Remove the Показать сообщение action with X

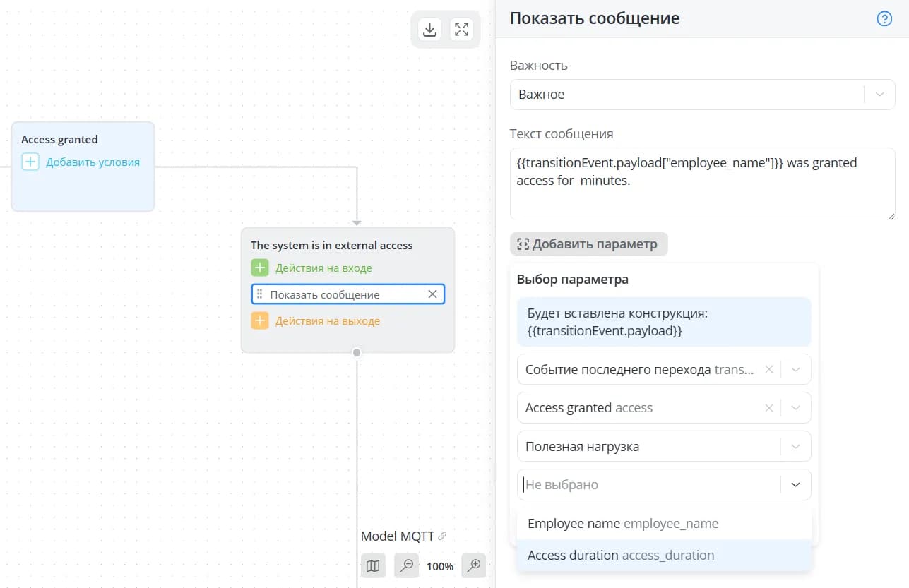click(433, 294)
